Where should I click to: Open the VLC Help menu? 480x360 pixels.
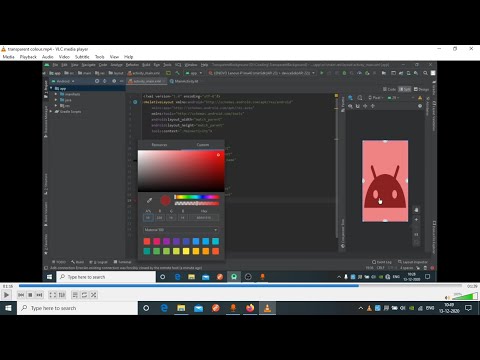pos(128,57)
